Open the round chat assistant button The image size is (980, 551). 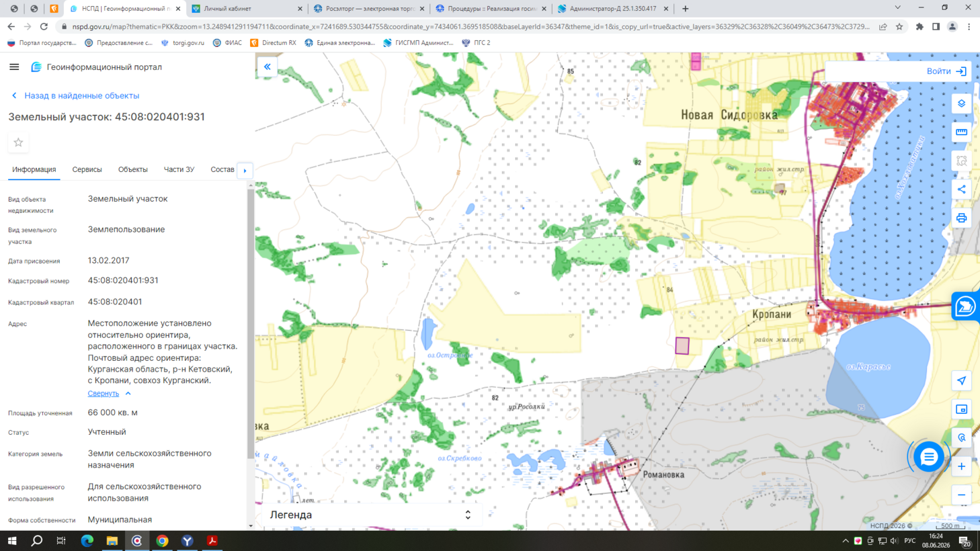(929, 457)
